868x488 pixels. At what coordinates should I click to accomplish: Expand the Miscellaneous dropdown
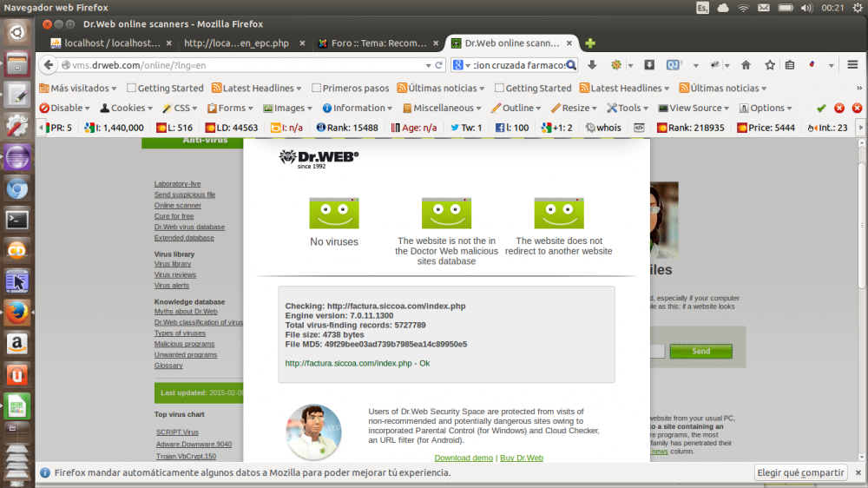pyautogui.click(x=443, y=108)
